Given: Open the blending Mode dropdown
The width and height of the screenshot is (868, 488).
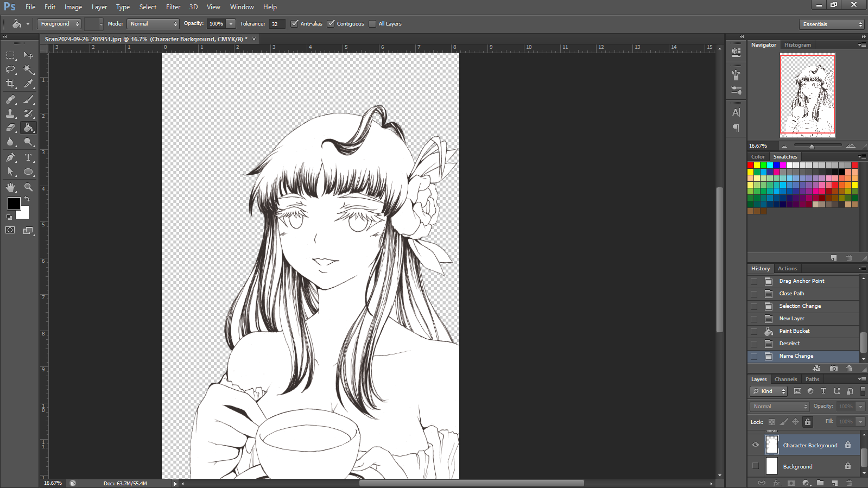Looking at the screenshot, I should click(153, 24).
